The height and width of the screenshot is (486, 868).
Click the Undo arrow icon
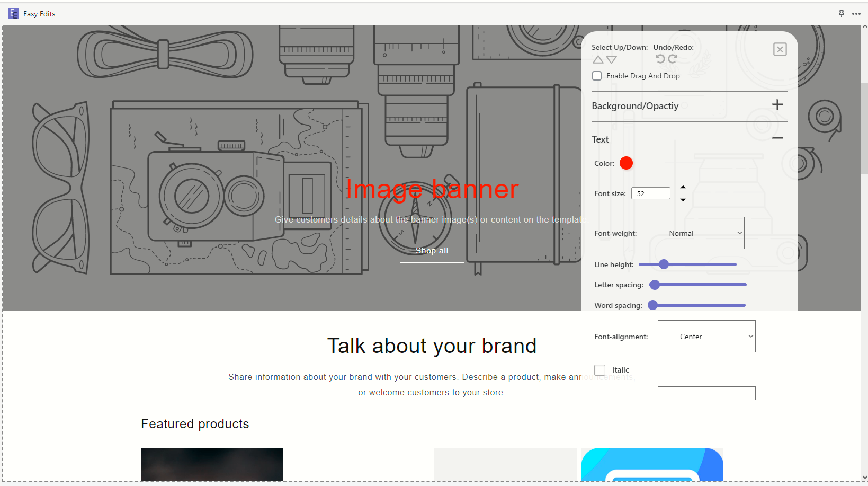660,59
